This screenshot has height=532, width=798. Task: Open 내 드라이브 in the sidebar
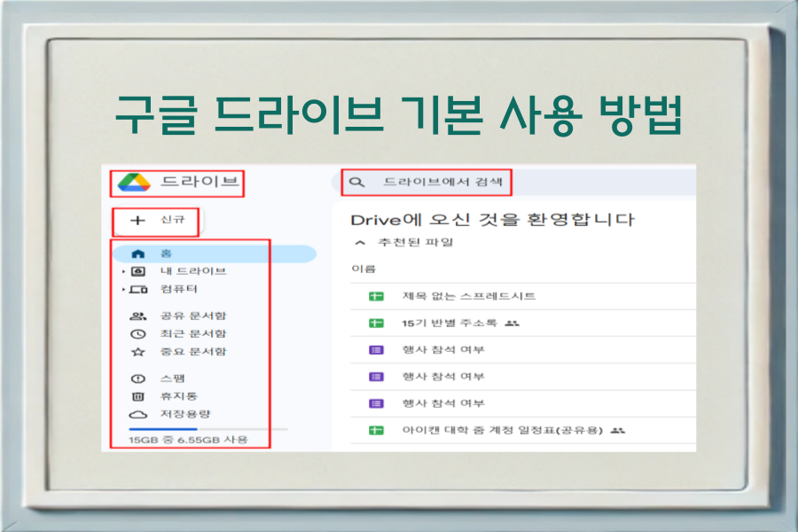[193, 271]
